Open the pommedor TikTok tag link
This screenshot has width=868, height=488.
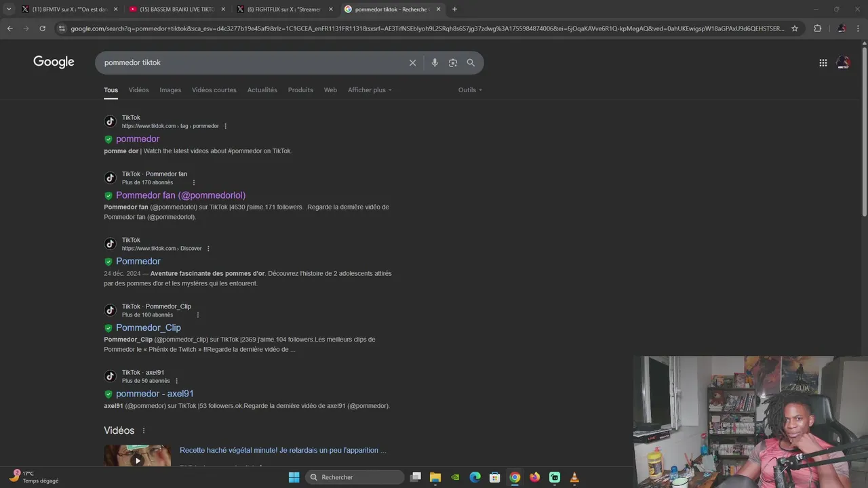coord(138,139)
